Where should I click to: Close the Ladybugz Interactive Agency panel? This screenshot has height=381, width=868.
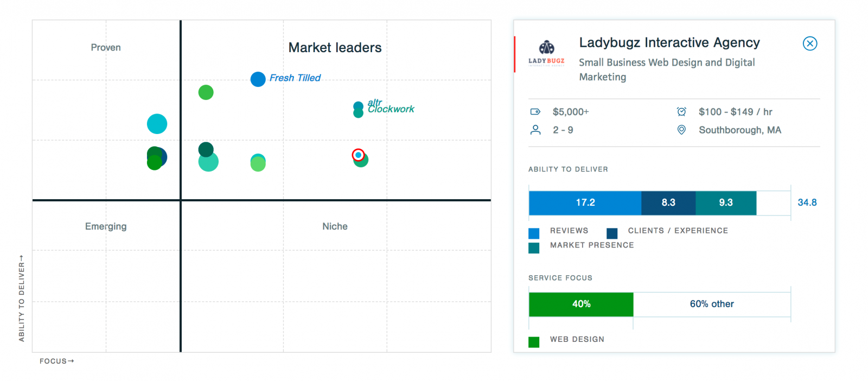pyautogui.click(x=809, y=43)
